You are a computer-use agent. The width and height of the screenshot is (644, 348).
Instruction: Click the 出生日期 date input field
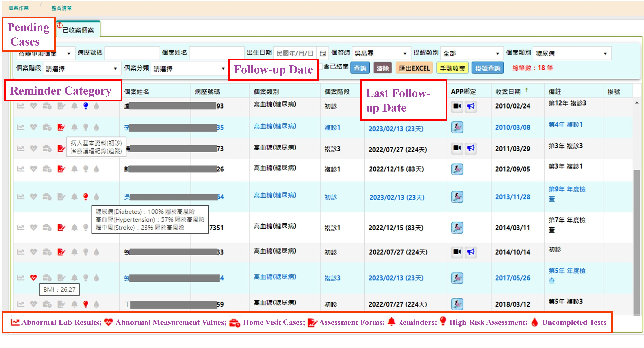point(295,53)
